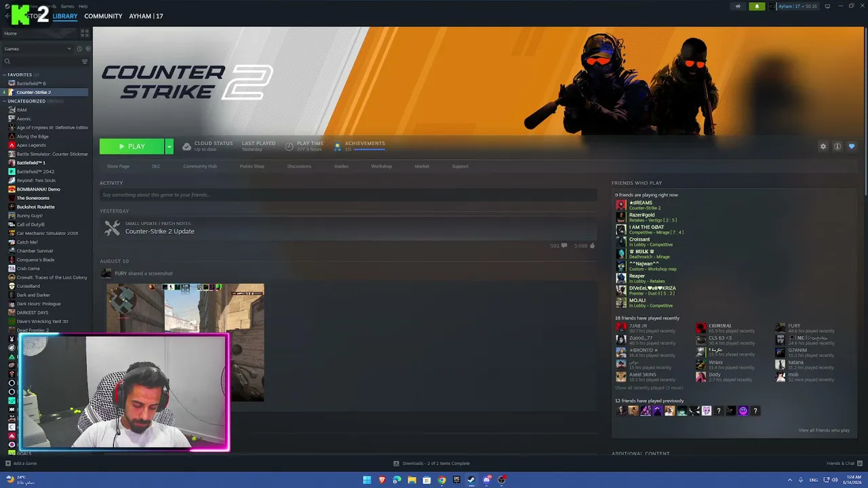Click the Achievements ribbon icon

[338, 146]
